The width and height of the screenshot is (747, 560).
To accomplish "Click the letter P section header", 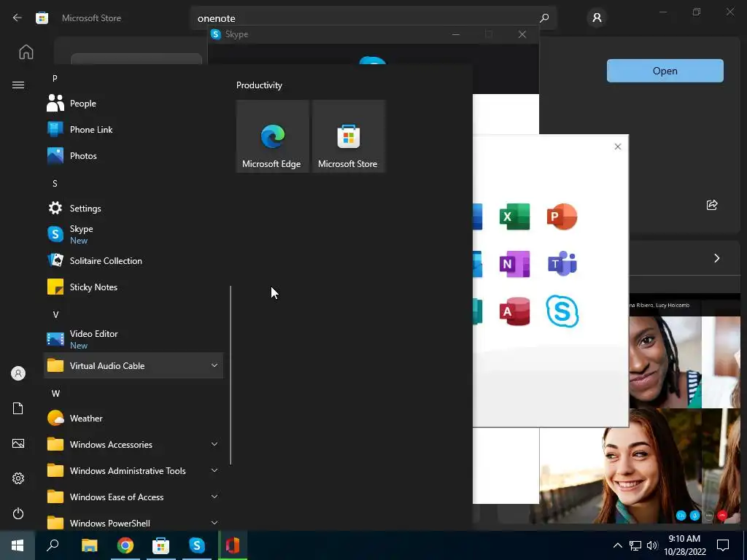I will click(55, 78).
